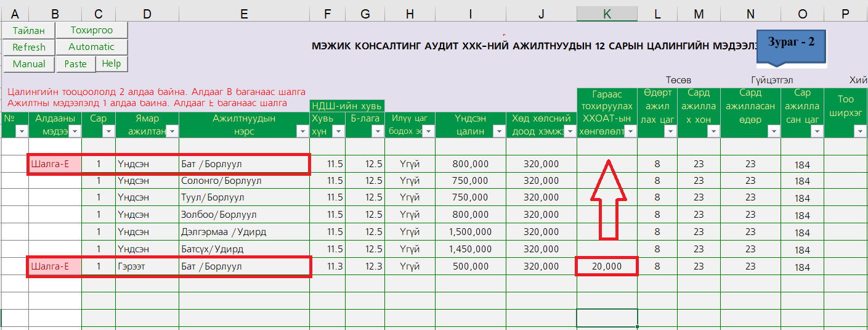
Task: Click the Дэлгэрмаа /Удирд name cell
Action: [244, 232]
